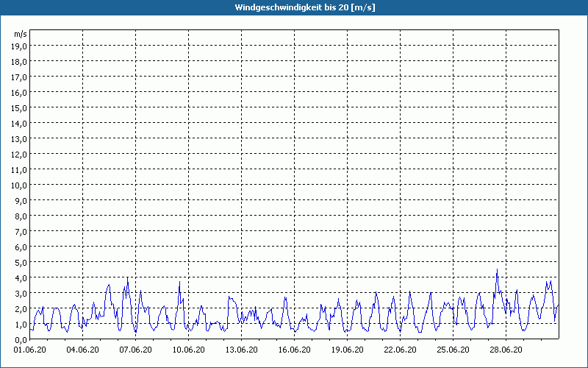Click the '14,0' y-axis label

pos(19,124)
